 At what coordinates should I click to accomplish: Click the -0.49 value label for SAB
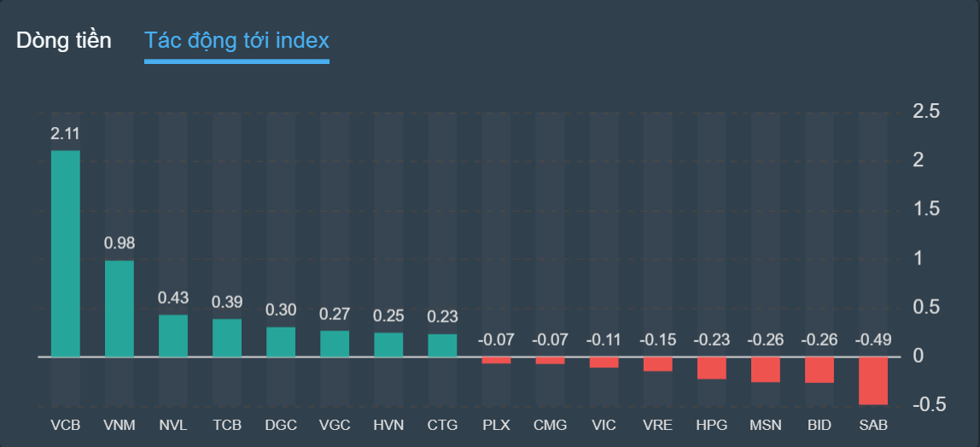(873, 340)
